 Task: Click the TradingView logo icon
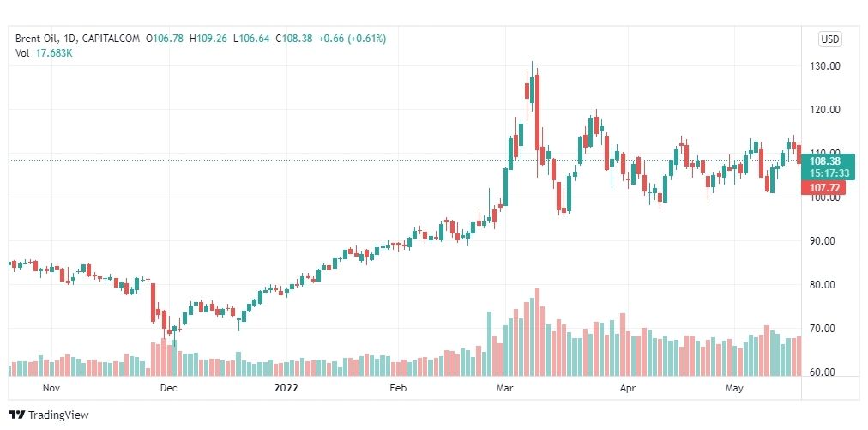[16, 415]
